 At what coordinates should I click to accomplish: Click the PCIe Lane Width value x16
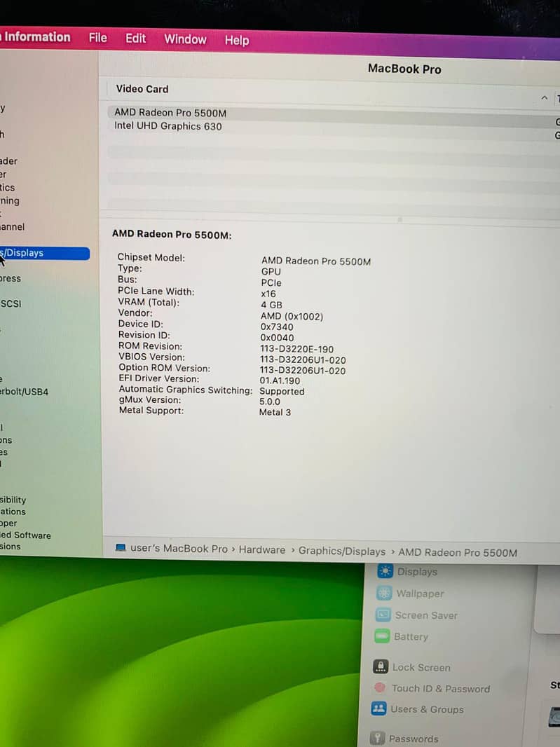[x=268, y=294]
